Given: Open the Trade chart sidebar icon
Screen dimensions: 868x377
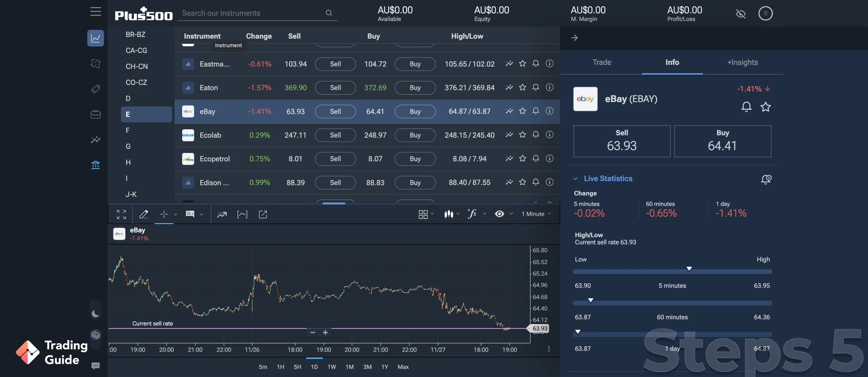Looking at the screenshot, I should 96,38.
